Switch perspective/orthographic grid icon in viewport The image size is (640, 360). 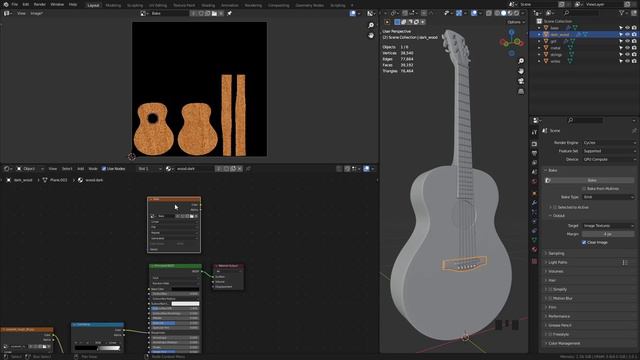coord(521,91)
